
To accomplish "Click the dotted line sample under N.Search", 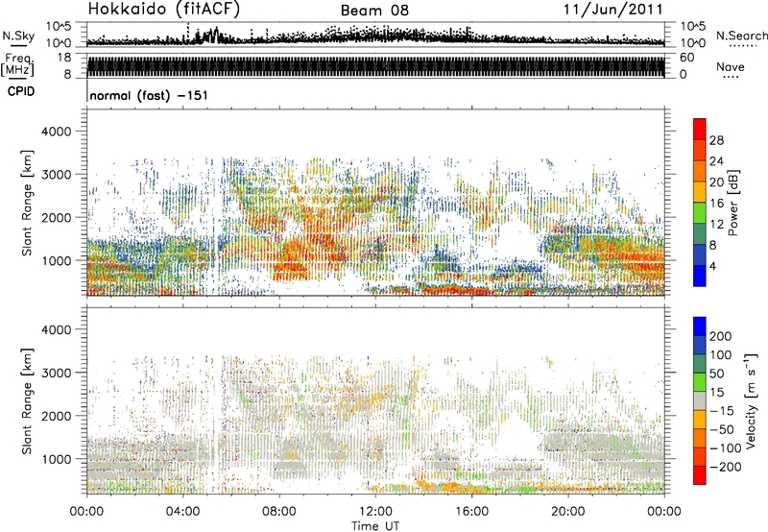I will 743,46.
